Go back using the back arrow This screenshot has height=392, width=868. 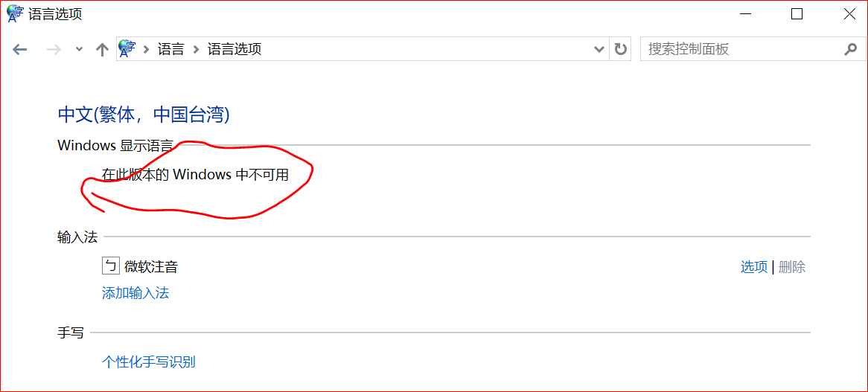pyautogui.click(x=20, y=50)
